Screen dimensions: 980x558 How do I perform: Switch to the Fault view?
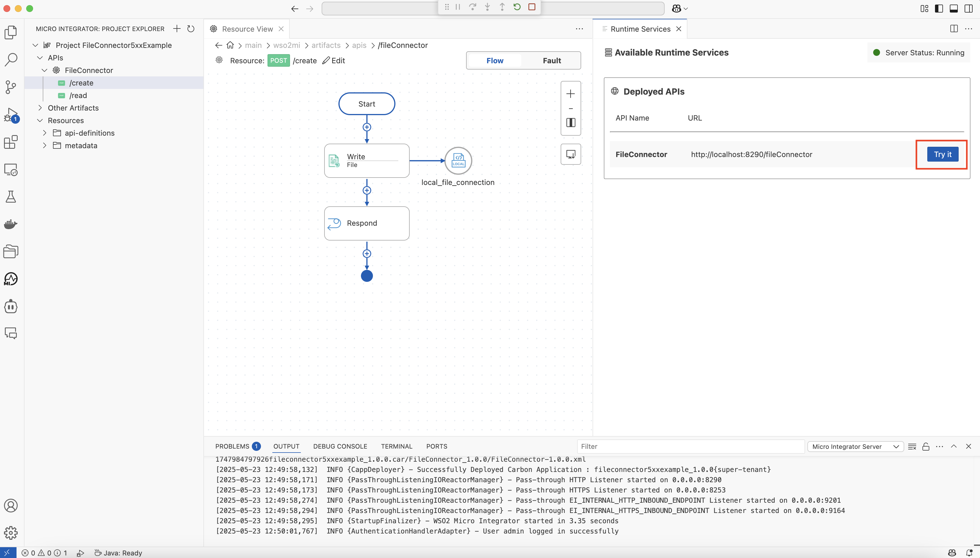(552, 60)
